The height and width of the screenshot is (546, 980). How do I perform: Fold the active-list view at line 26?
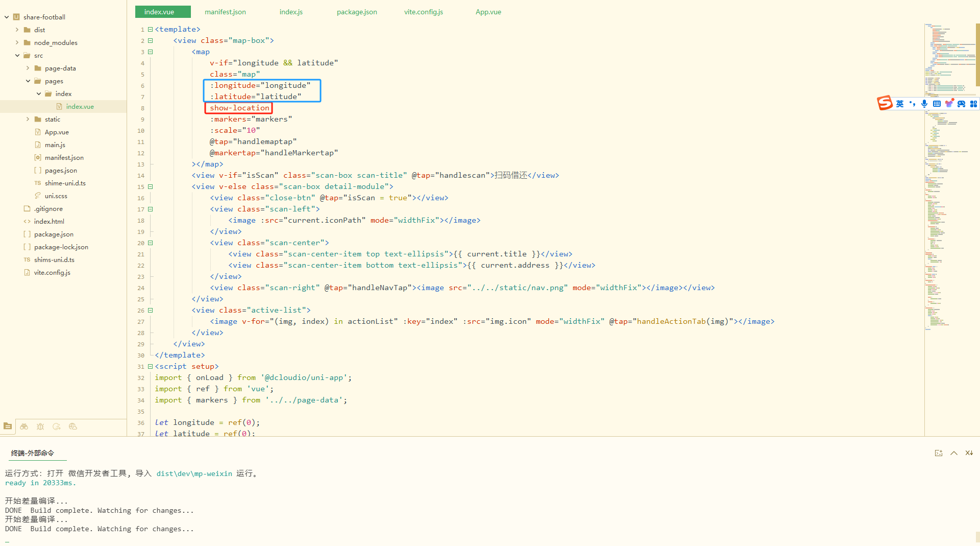click(150, 310)
